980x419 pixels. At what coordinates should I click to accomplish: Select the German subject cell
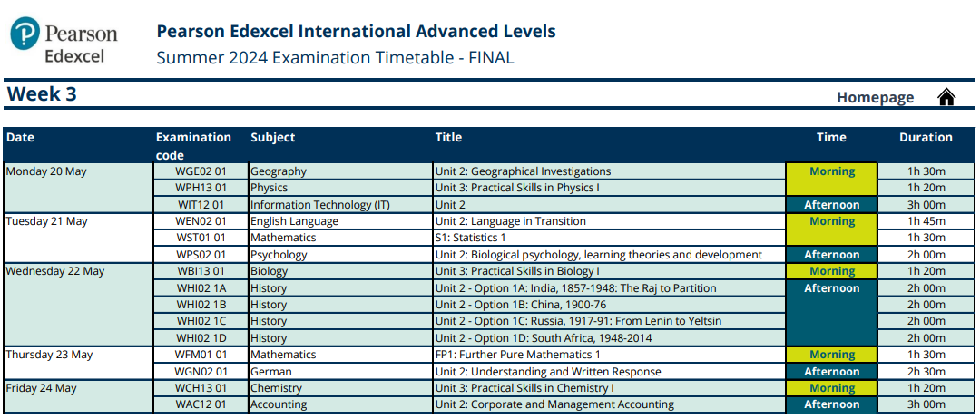click(269, 372)
